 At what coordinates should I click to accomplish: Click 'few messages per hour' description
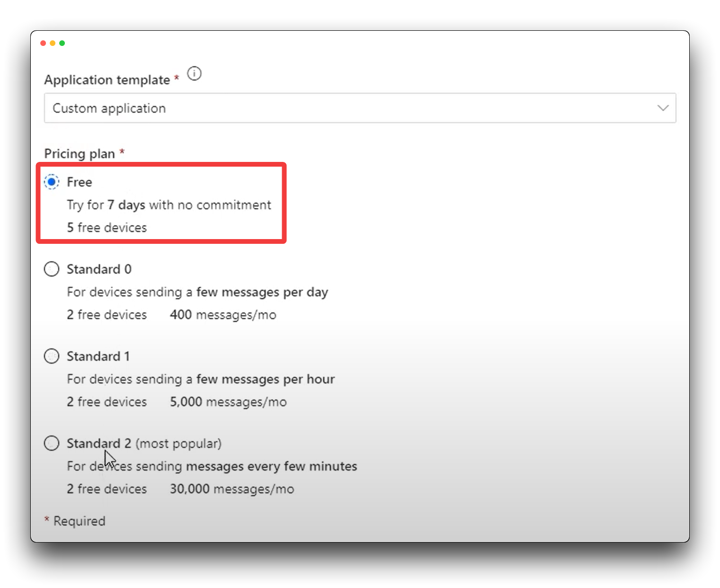[266, 379]
